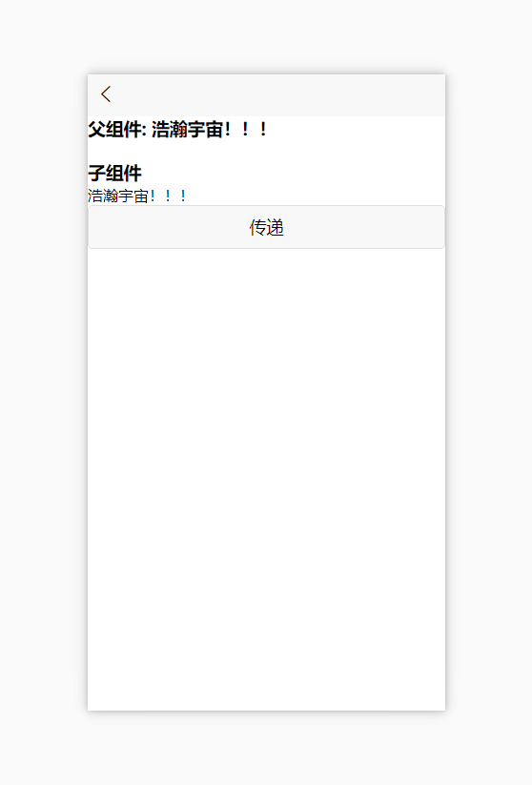Click the bold 浩瀚宇宙!!! in the parent heading
532x785 pixels.
209,129
